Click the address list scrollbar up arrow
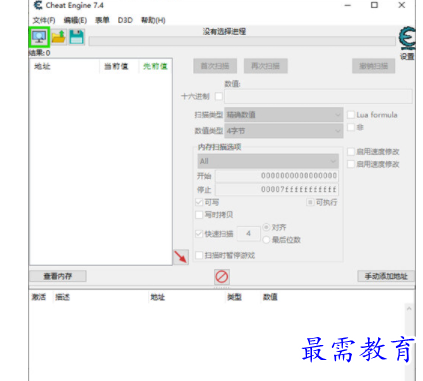 pos(409,309)
